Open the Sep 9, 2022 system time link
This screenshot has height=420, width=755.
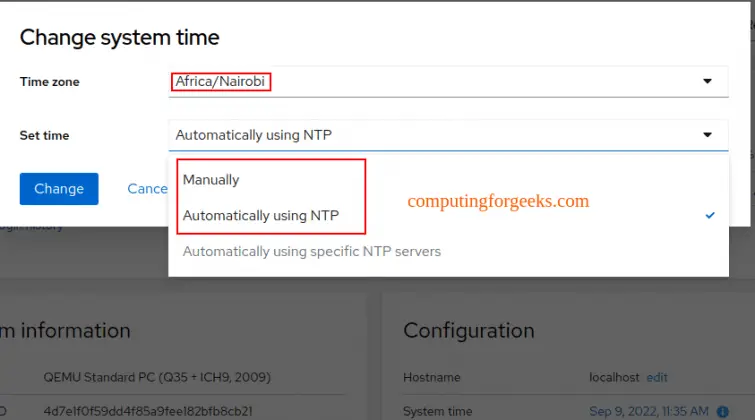[x=650, y=411]
